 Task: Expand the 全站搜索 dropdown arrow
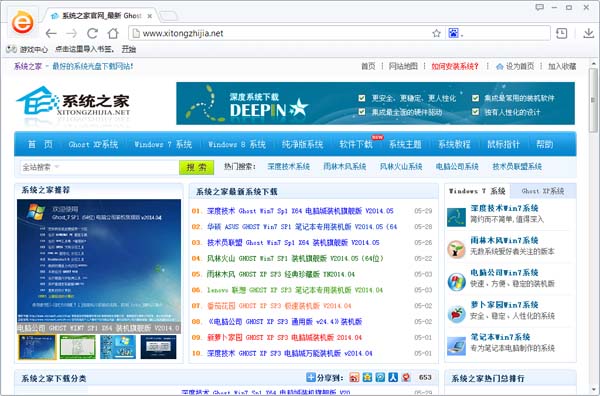tap(57, 166)
